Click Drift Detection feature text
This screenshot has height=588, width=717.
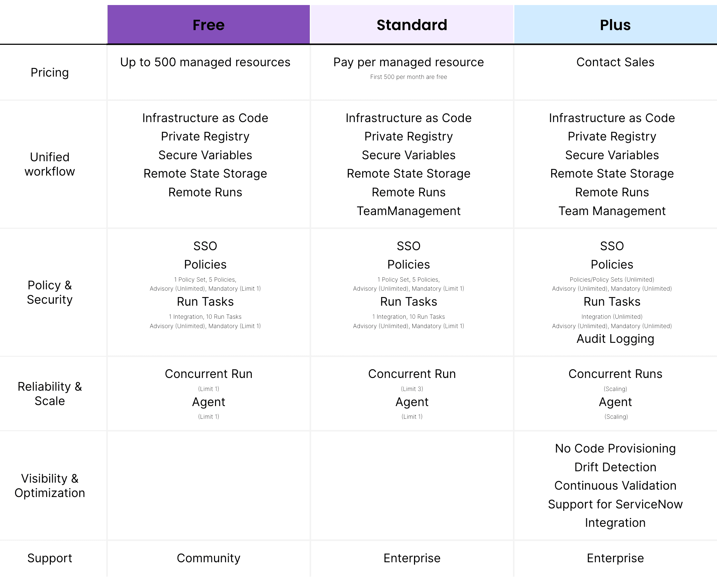point(615,467)
